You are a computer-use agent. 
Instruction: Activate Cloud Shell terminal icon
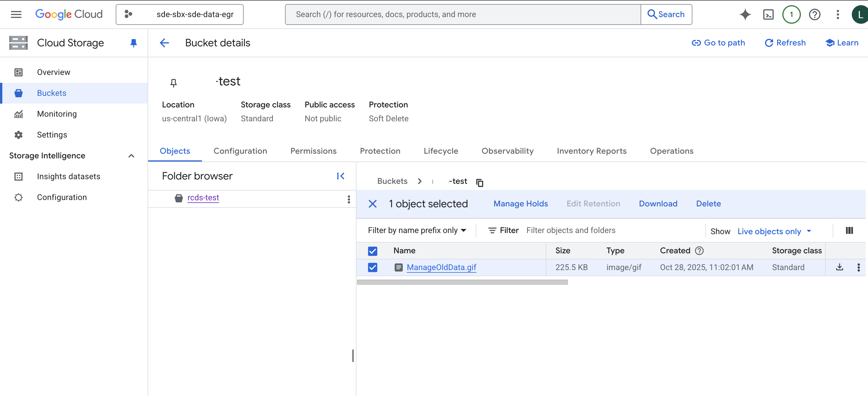[768, 14]
